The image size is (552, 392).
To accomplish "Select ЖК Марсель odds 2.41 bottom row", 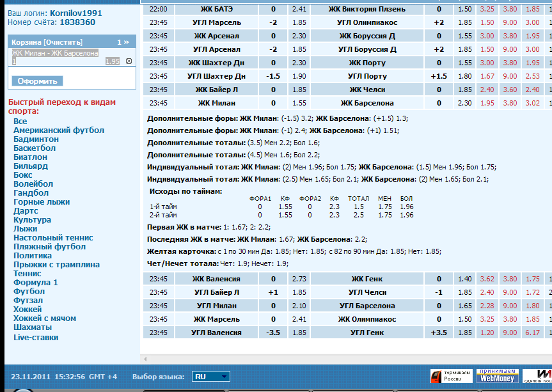I will click(x=299, y=319).
